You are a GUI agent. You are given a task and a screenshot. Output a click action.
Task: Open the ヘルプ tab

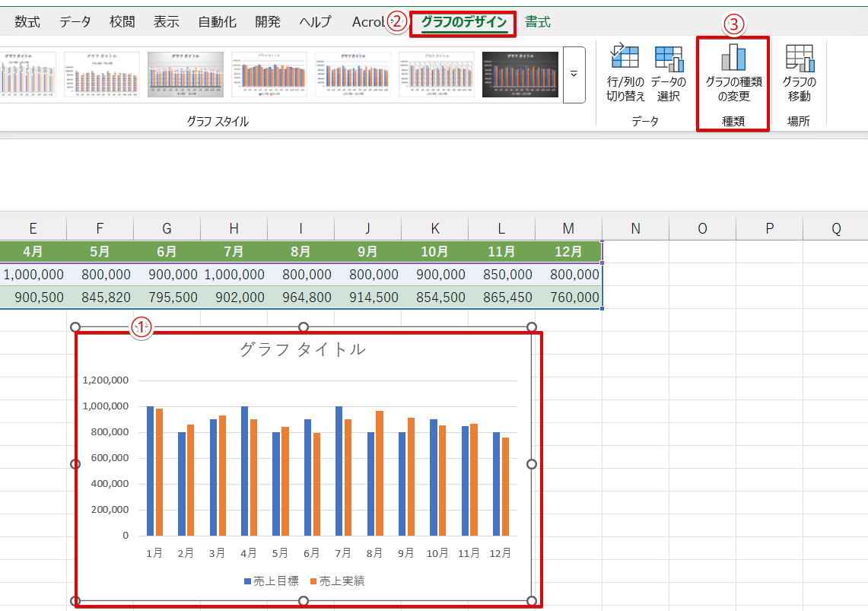click(x=315, y=22)
